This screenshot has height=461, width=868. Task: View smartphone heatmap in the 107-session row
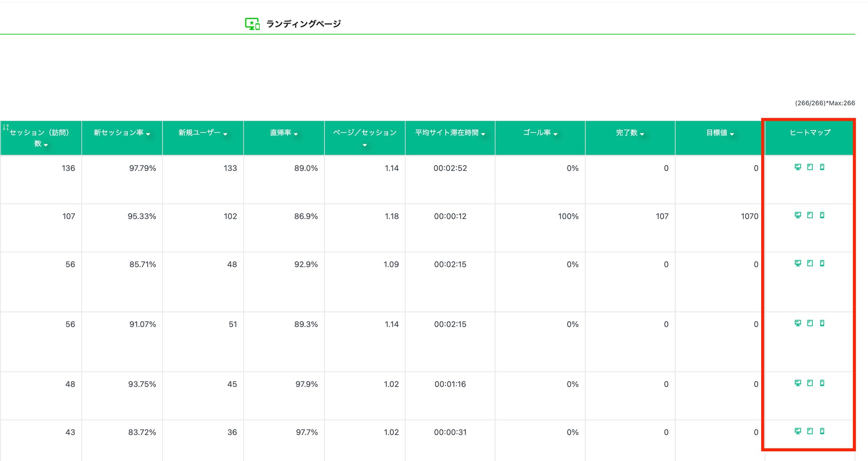(822, 215)
